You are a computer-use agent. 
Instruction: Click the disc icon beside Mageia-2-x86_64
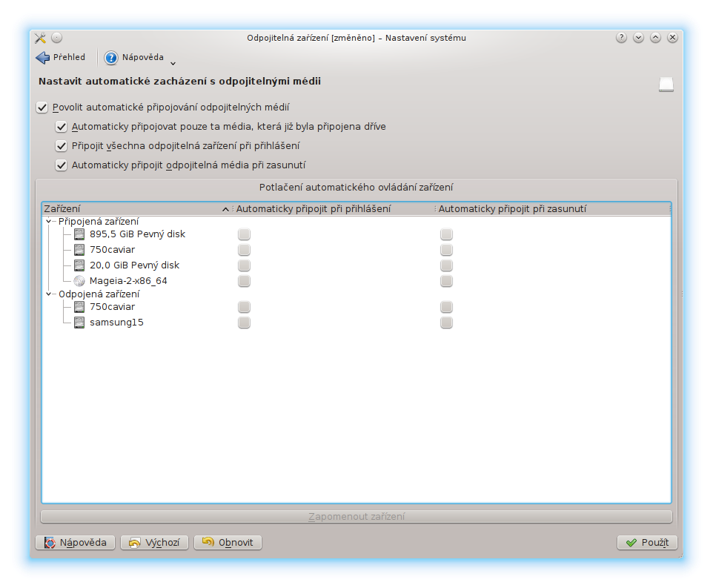(79, 281)
